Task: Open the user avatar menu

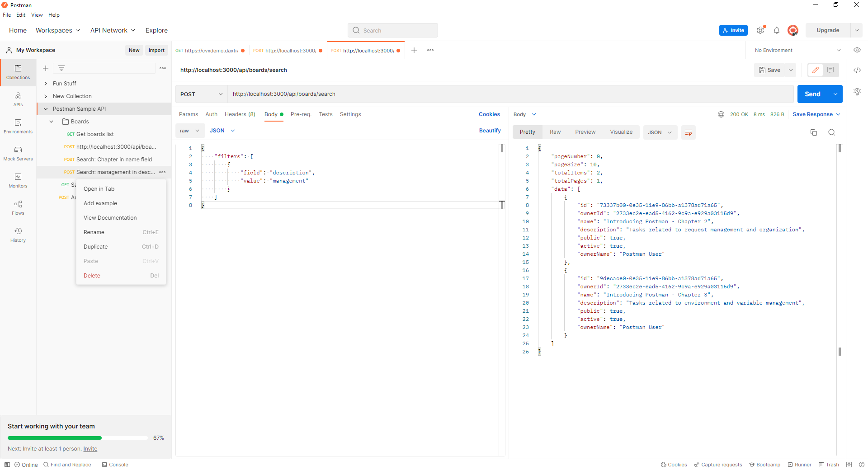Action: [793, 30]
